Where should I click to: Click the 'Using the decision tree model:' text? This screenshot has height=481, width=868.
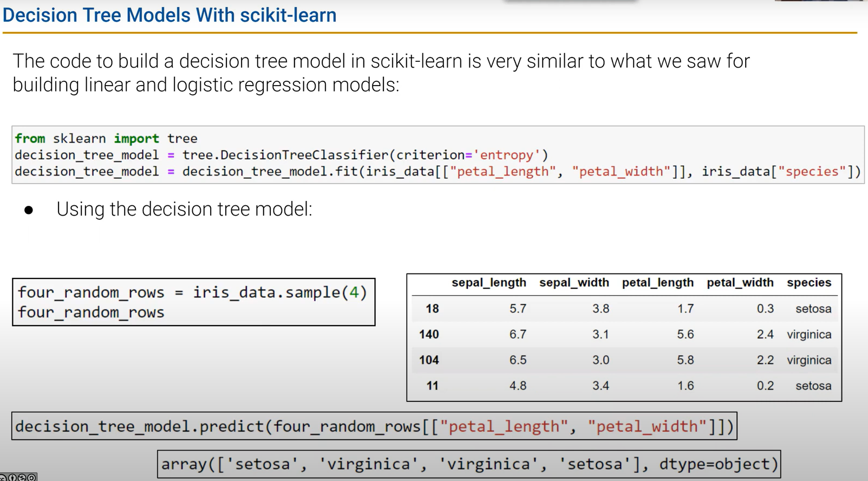[x=184, y=210]
